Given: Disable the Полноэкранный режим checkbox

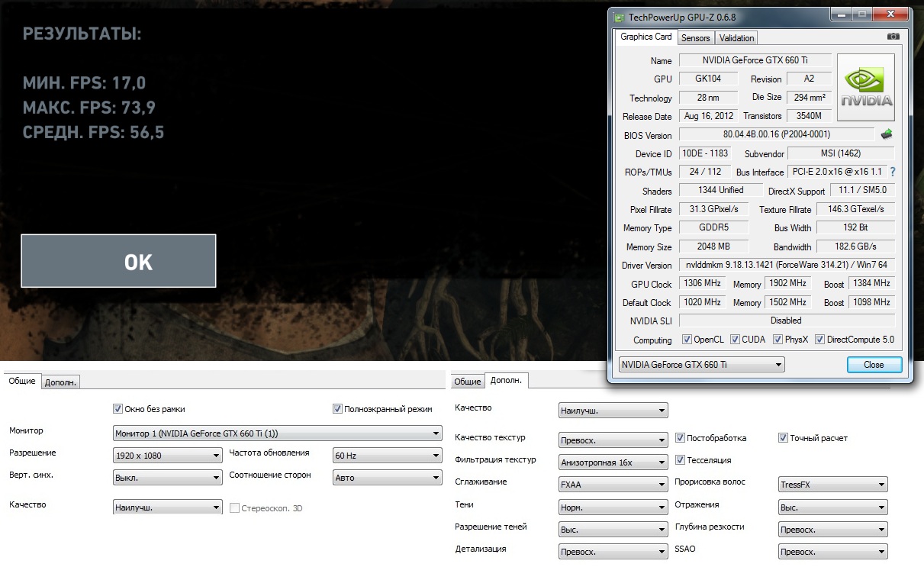Looking at the screenshot, I should 338,409.
